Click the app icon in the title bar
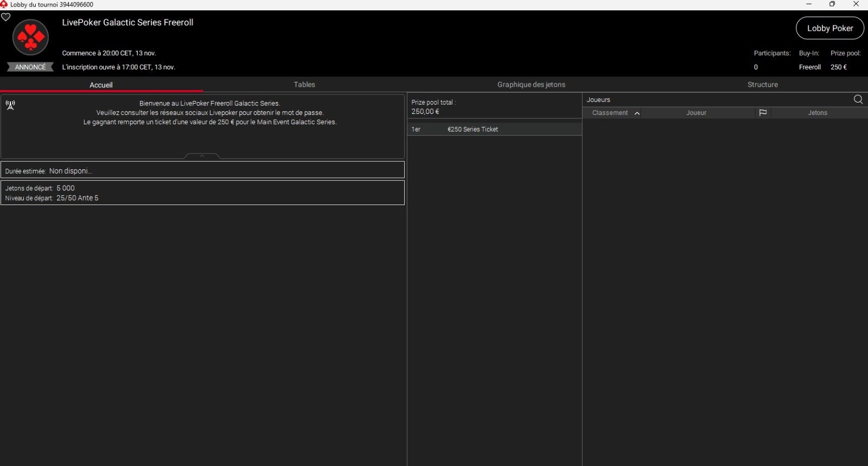This screenshot has width=868, height=466. [4, 4]
